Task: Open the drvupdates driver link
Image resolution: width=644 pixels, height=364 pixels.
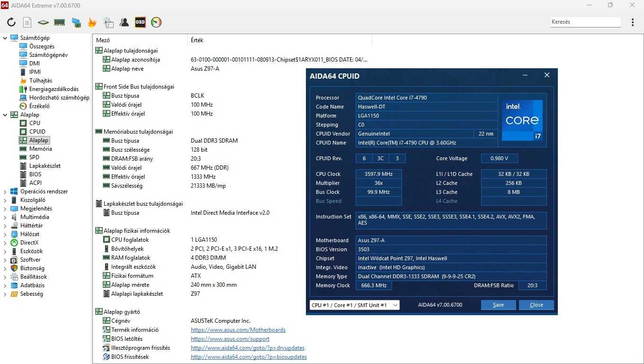Action: coord(248,348)
